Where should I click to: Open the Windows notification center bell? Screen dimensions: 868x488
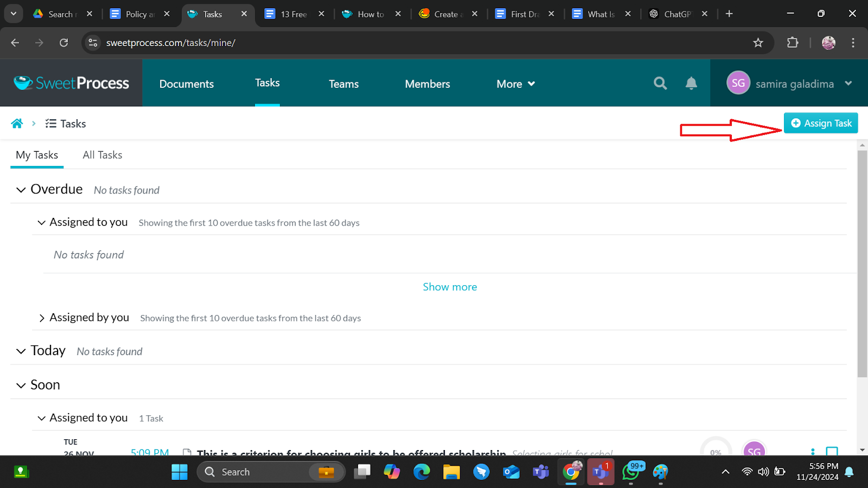850,472
